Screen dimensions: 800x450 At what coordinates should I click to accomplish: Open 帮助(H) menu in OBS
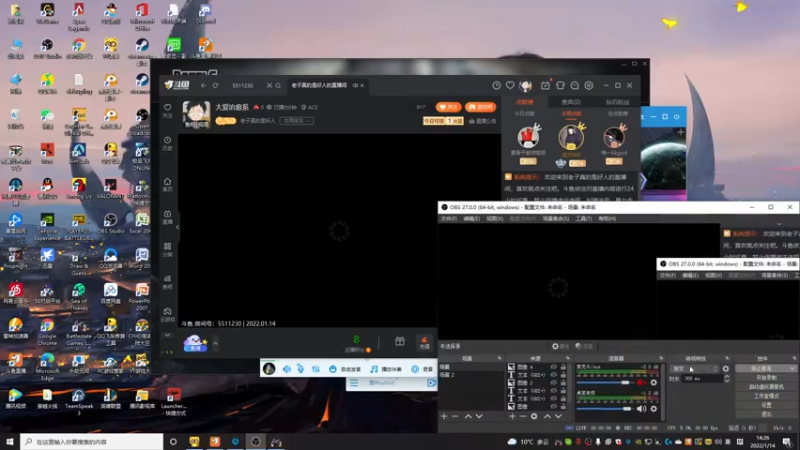click(607, 218)
